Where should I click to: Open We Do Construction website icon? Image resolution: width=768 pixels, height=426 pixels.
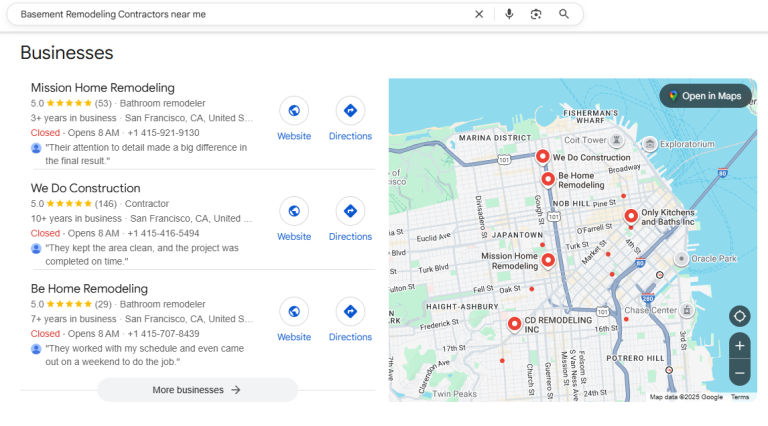coord(294,211)
